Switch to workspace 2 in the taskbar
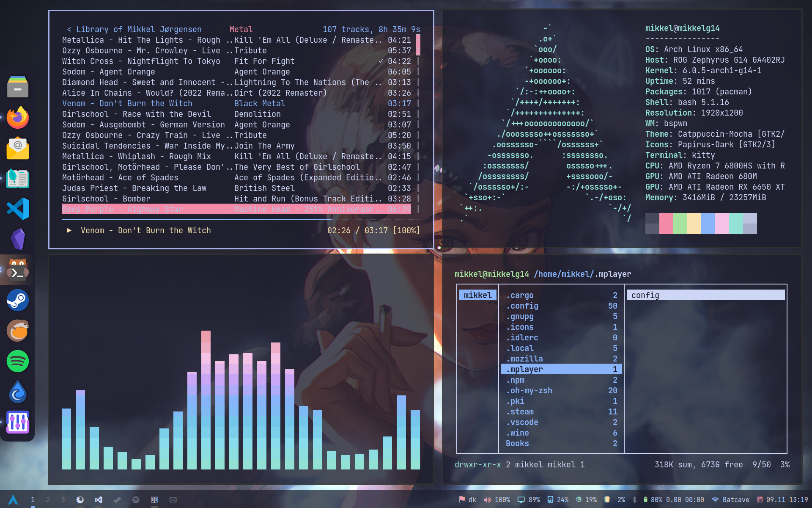 point(48,500)
